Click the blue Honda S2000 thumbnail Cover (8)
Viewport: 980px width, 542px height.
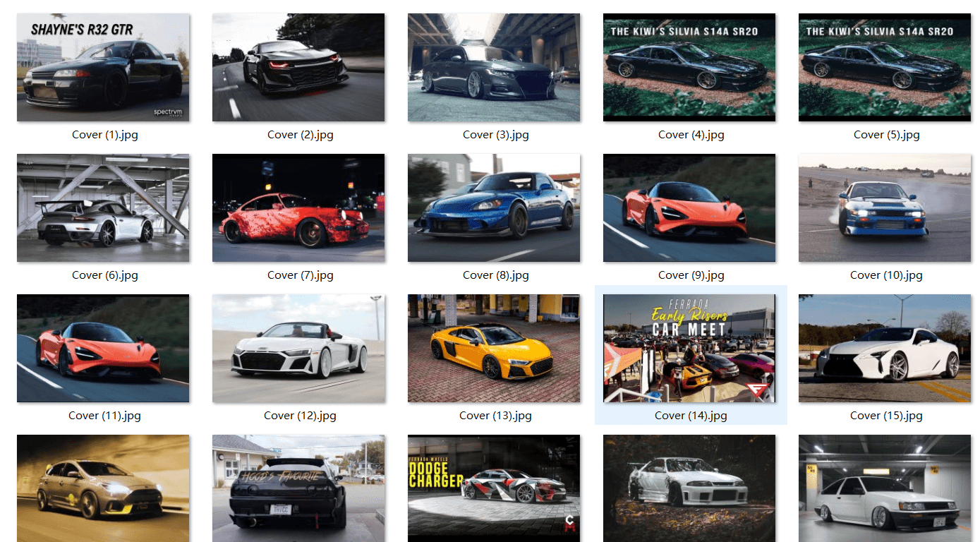(494, 207)
